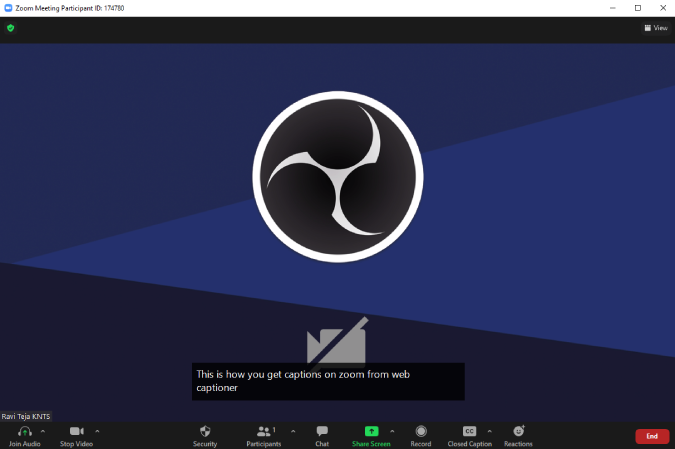The image size is (675, 449).
Task: Minimize the Zoom Meeting window
Action: [613, 8]
